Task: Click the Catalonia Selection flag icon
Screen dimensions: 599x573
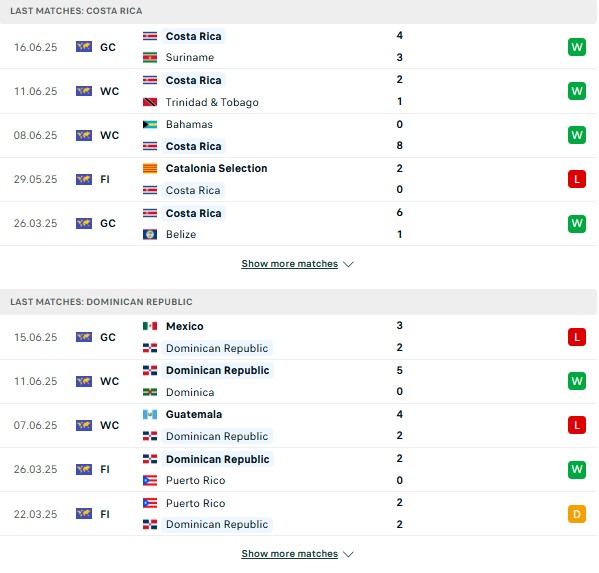Action: [x=150, y=168]
